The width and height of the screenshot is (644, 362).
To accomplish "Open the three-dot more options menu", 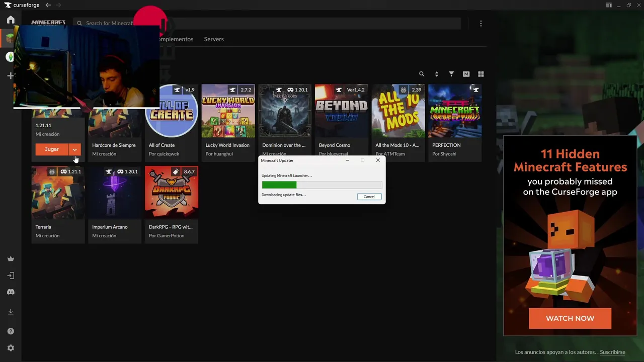I will pos(481,24).
